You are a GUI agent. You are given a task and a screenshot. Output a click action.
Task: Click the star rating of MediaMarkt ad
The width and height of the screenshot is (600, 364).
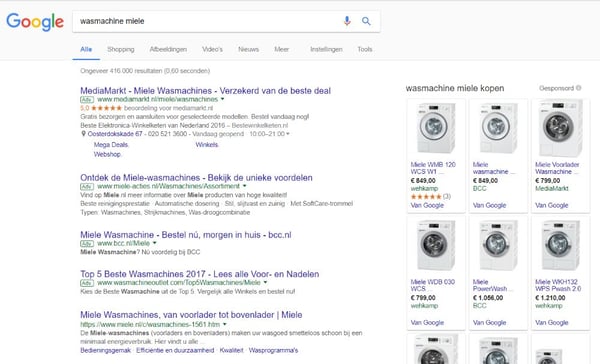(106, 108)
